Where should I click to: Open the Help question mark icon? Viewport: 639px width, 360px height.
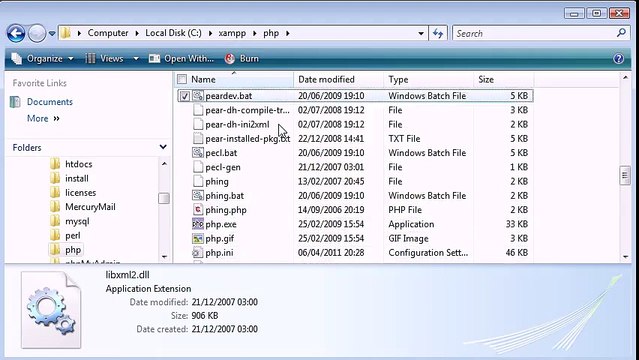[x=618, y=59]
